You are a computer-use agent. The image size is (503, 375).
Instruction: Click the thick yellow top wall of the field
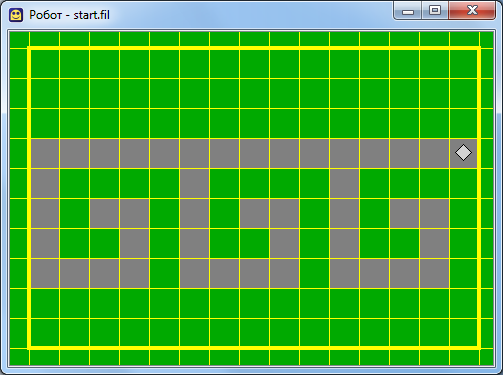click(254, 49)
